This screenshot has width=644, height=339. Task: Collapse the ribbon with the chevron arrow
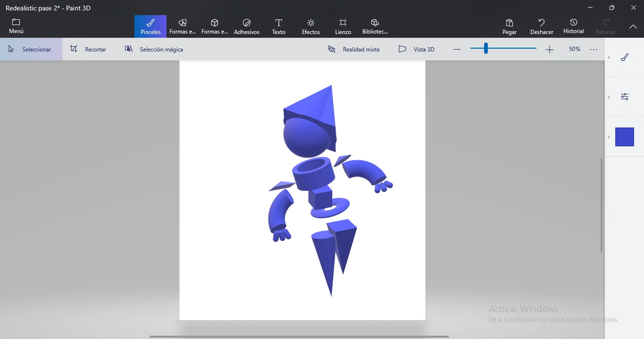[633, 27]
